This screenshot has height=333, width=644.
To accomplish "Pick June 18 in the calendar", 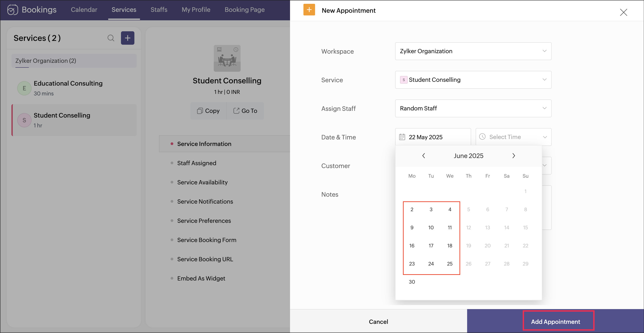I will coord(450,246).
